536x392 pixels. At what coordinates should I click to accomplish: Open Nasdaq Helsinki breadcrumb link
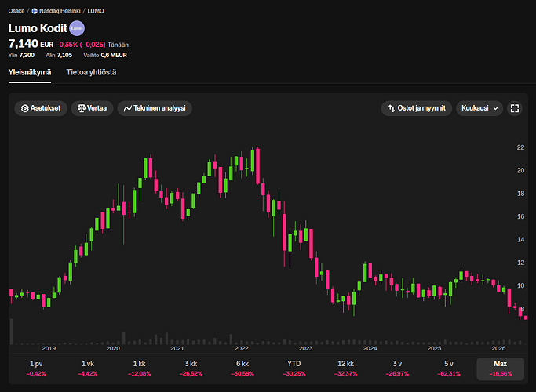click(60, 11)
